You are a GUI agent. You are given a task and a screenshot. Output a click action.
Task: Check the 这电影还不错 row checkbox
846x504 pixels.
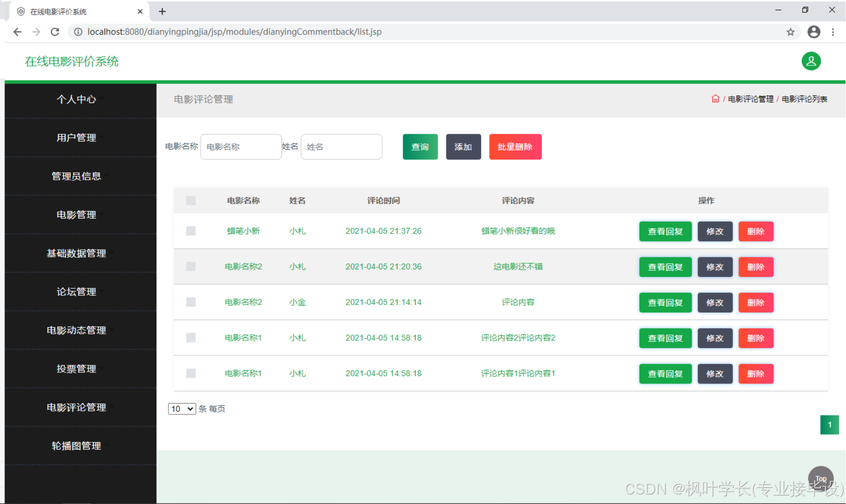click(191, 266)
